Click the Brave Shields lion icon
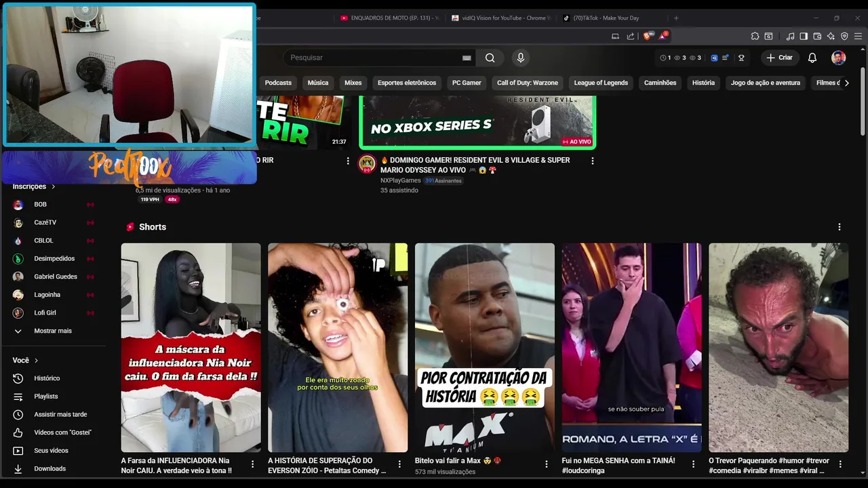This screenshot has height=488, width=868. (648, 36)
